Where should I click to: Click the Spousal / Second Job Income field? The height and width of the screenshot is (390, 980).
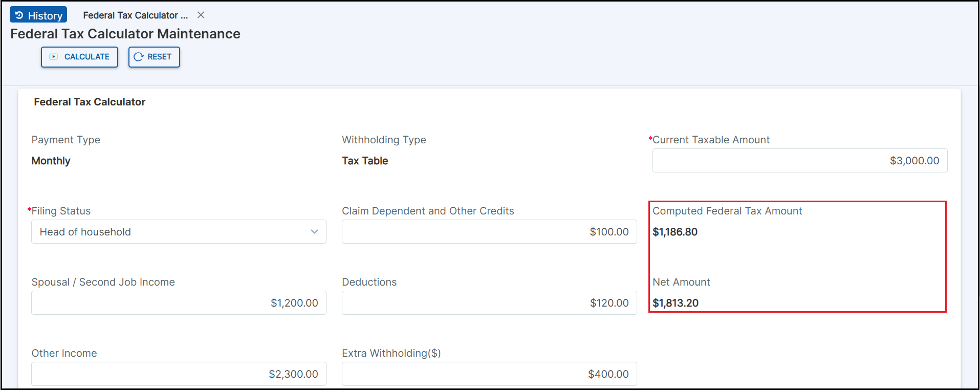[x=179, y=303]
